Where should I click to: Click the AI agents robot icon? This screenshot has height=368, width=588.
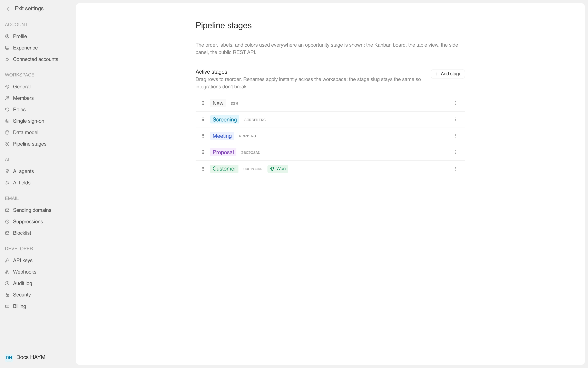(x=7, y=171)
